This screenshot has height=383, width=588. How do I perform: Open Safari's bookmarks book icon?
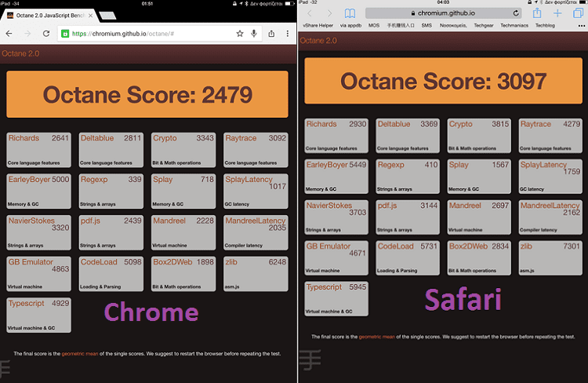[350, 13]
